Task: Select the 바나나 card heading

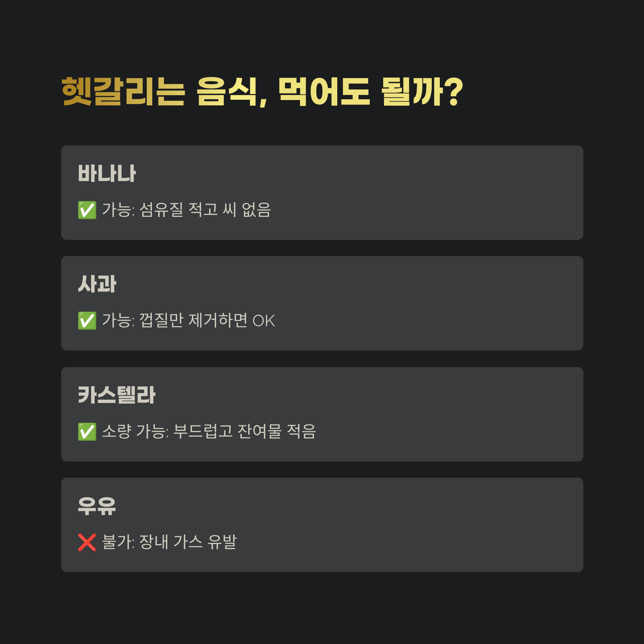Action: coord(107,173)
